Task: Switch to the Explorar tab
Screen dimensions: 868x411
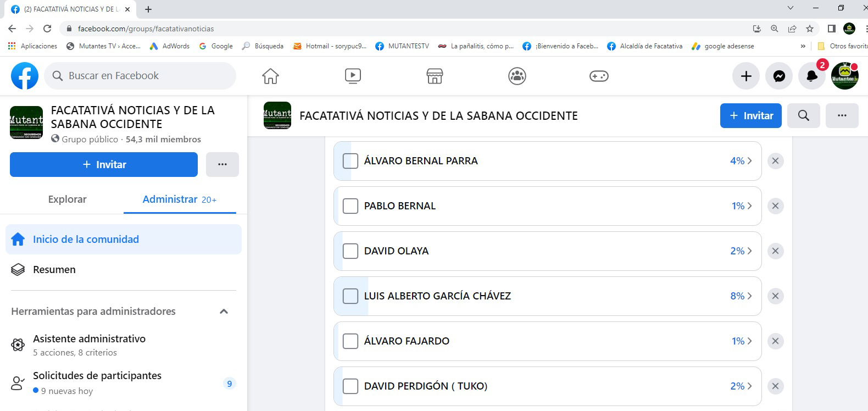Action: [67, 199]
